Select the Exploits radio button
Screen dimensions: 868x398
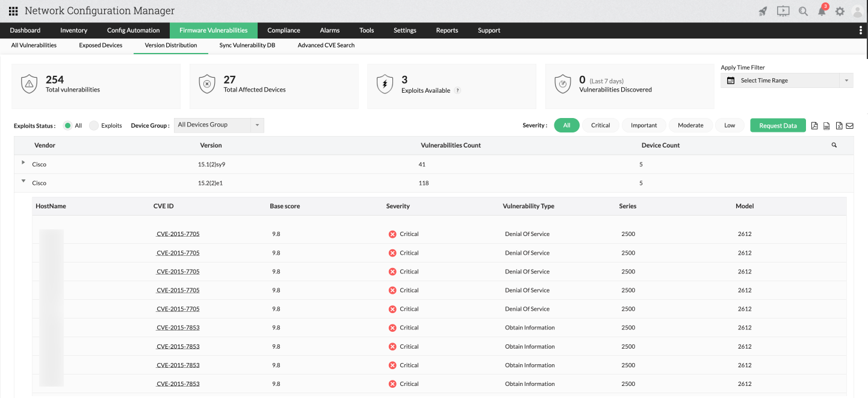coord(94,125)
